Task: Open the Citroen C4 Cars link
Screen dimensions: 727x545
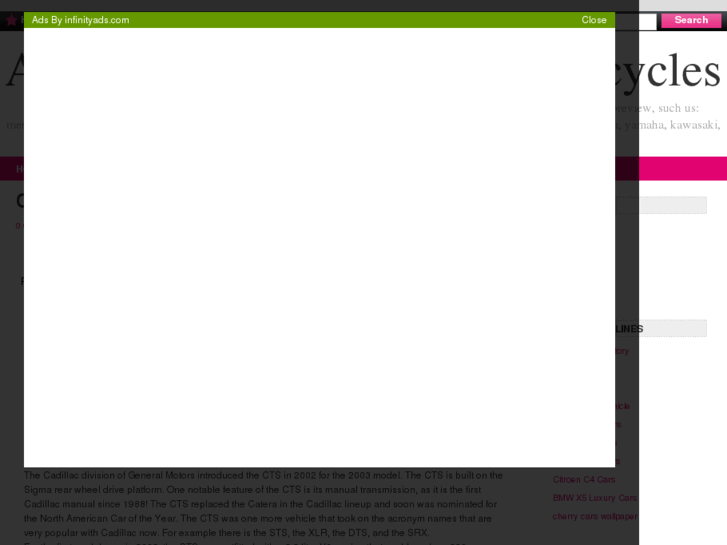Action: tap(584, 480)
